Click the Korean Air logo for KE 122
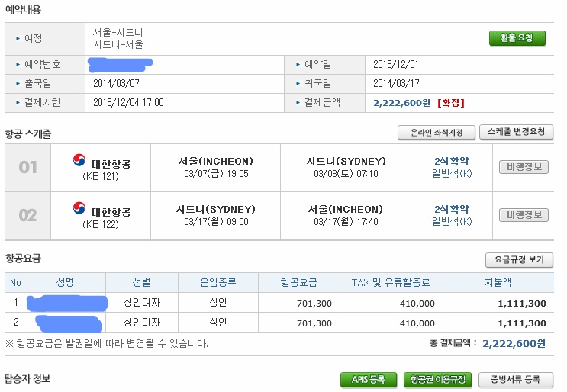Image resolution: width=567 pixels, height=392 pixels. click(79, 208)
